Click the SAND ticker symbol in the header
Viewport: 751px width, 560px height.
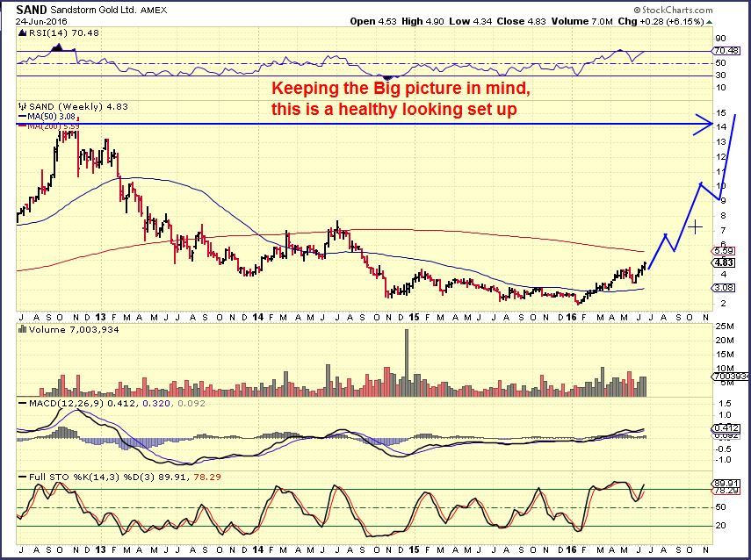[31, 10]
